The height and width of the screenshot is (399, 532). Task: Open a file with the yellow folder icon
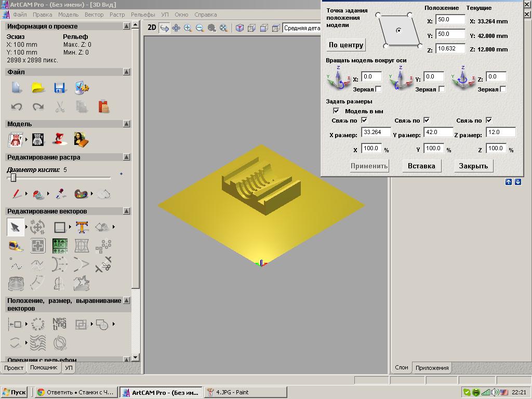(x=38, y=88)
